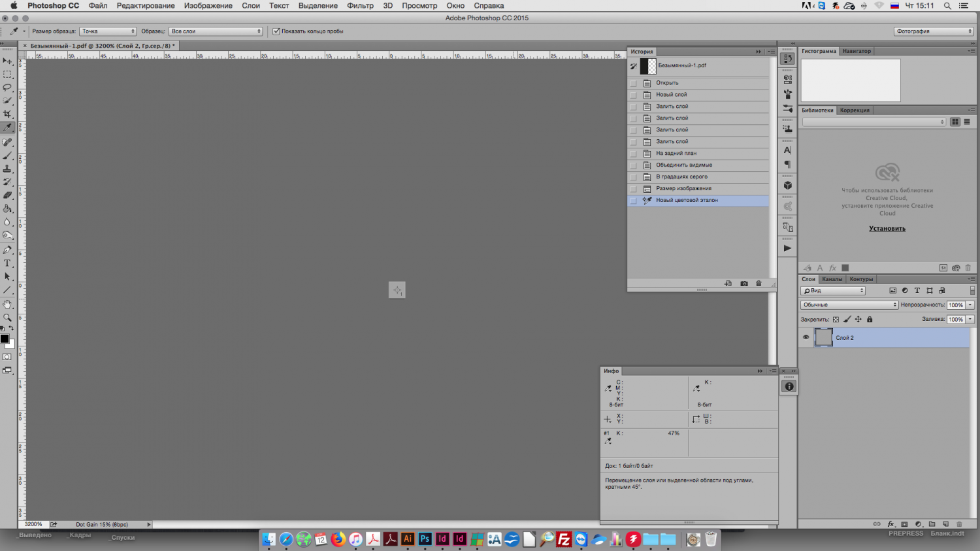Click the Слой 2 layer thumbnail
This screenshot has height=551, width=980.
[824, 337]
